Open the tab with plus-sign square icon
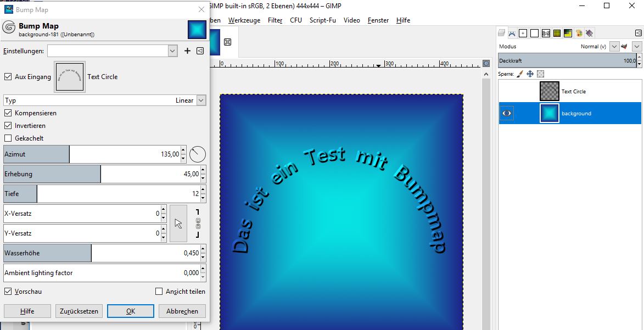Image resolution: width=644 pixels, height=330 pixels. click(x=523, y=33)
